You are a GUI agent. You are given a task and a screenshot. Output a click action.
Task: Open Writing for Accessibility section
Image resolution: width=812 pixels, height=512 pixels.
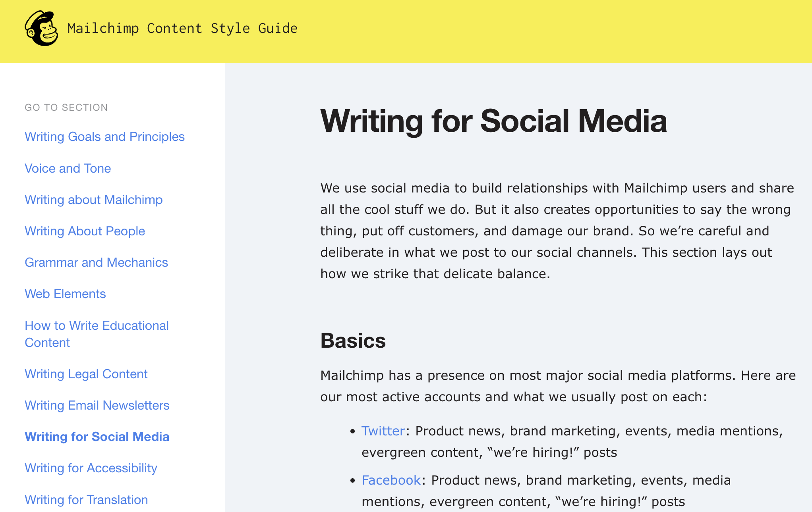coord(91,468)
